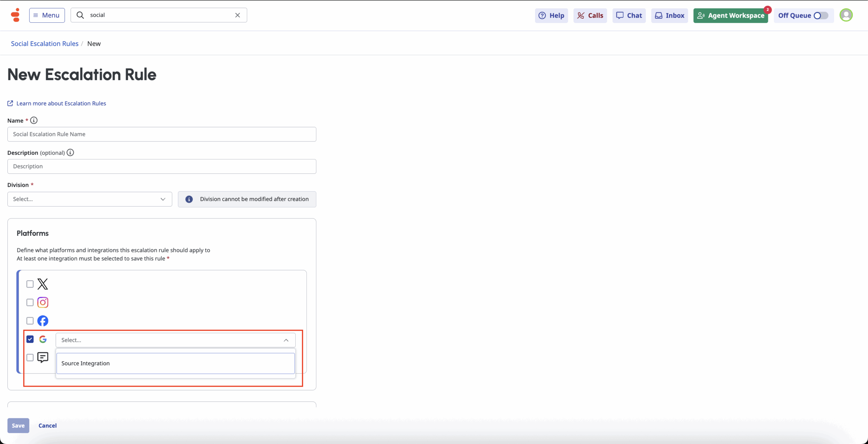Click the Name field info icon
Viewport: 868px width, 444px height.
pyautogui.click(x=34, y=120)
